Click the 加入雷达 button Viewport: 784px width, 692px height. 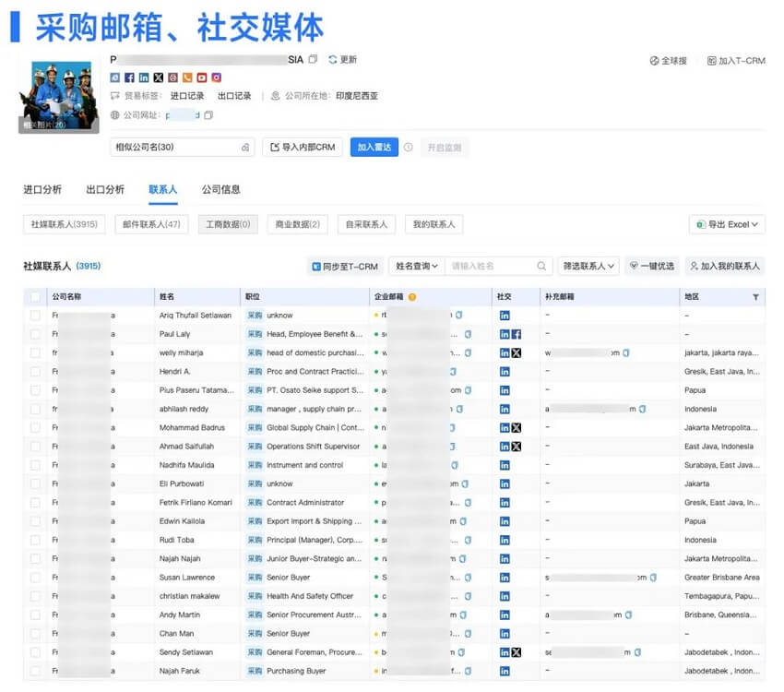tap(374, 147)
